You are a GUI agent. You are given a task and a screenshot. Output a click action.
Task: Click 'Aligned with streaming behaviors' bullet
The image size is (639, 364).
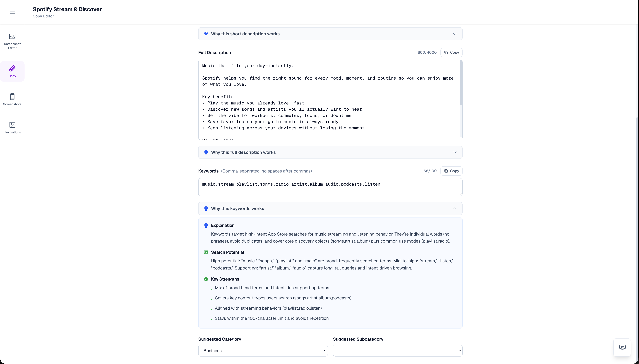(268, 308)
